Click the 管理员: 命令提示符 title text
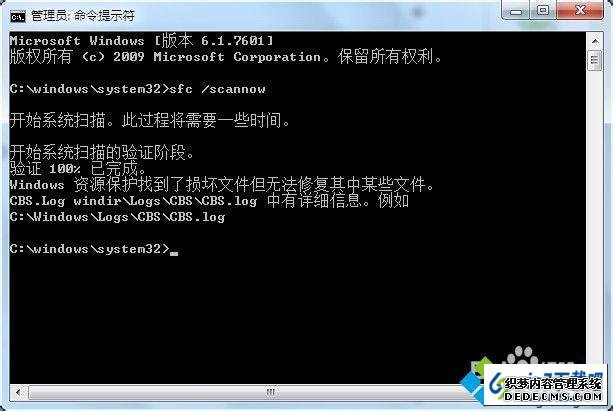Screen dimensions: 613x411 pos(83,16)
